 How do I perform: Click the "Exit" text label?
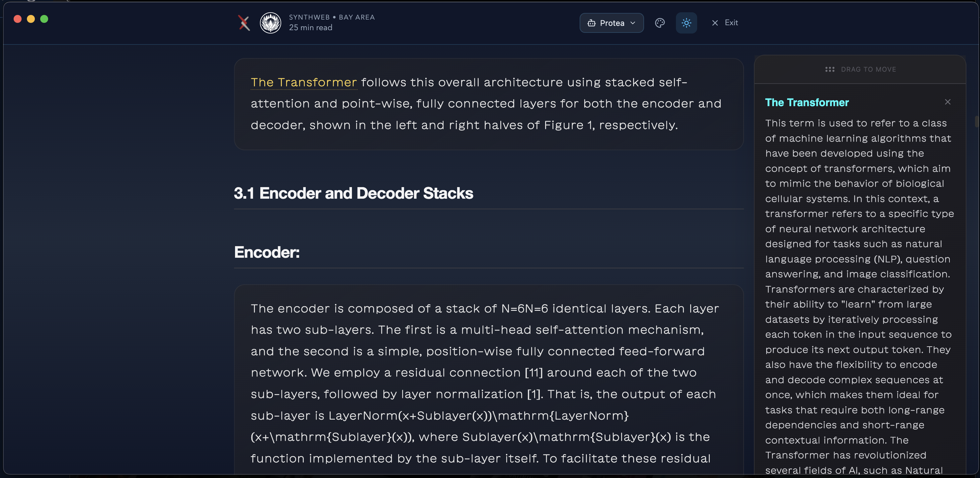pos(731,23)
